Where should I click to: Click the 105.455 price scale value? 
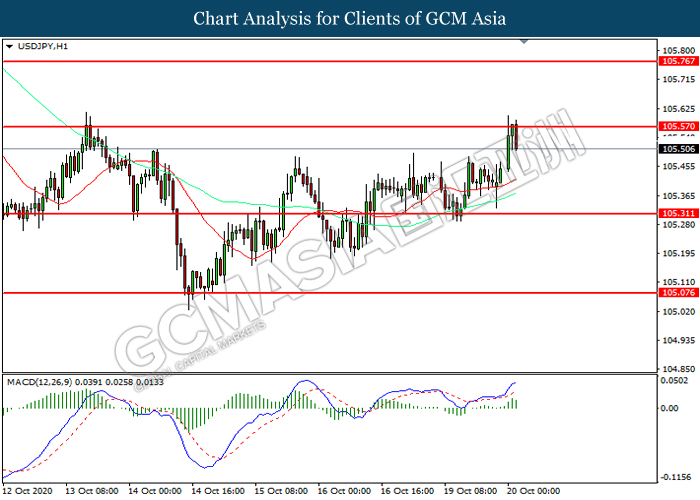point(679,167)
